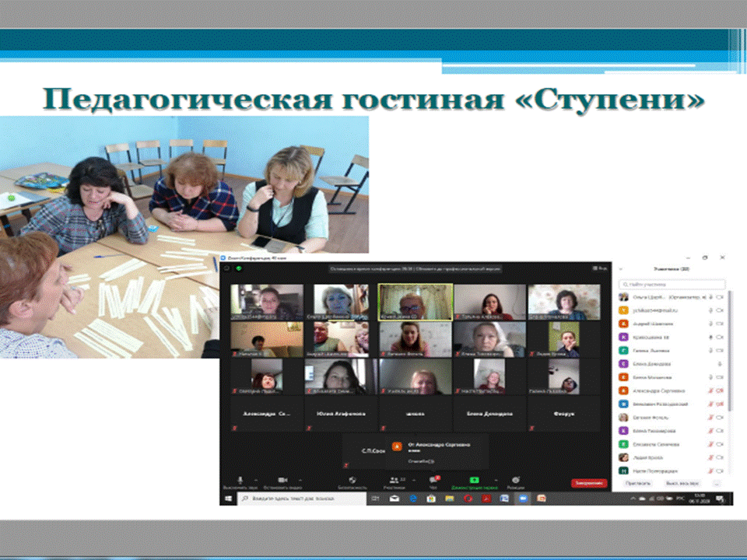The image size is (747, 560).
Task: Select the highlighted active speaker video tile
Action: tap(415, 302)
